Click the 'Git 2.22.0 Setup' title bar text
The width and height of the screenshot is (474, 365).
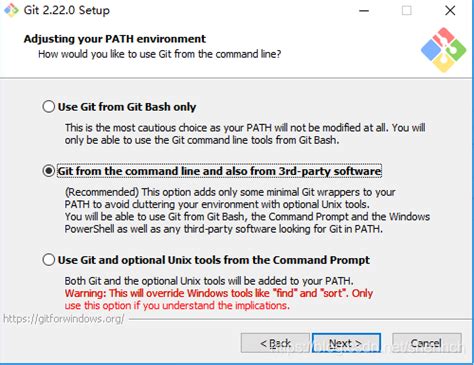click(x=67, y=10)
